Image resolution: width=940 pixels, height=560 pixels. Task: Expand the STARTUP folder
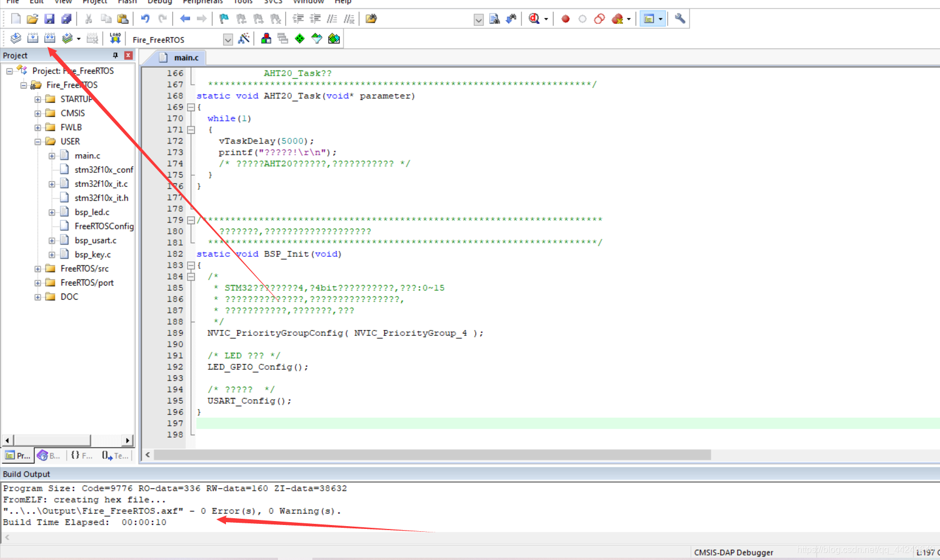38,99
